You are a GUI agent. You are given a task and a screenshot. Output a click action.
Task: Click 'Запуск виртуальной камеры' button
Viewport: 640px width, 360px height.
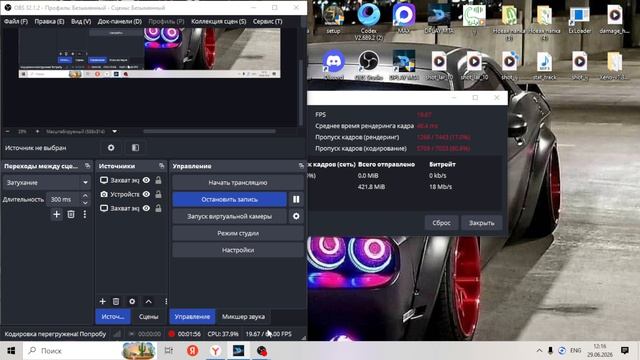pyautogui.click(x=229, y=216)
